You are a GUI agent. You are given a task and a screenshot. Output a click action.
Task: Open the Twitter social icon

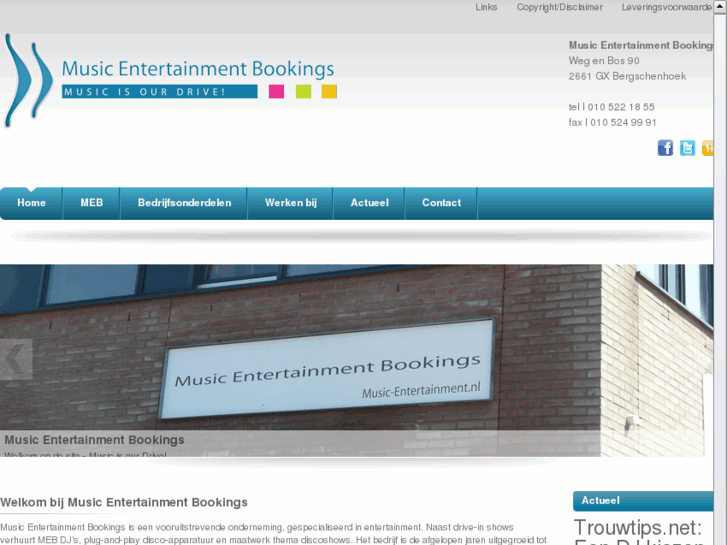point(687,148)
